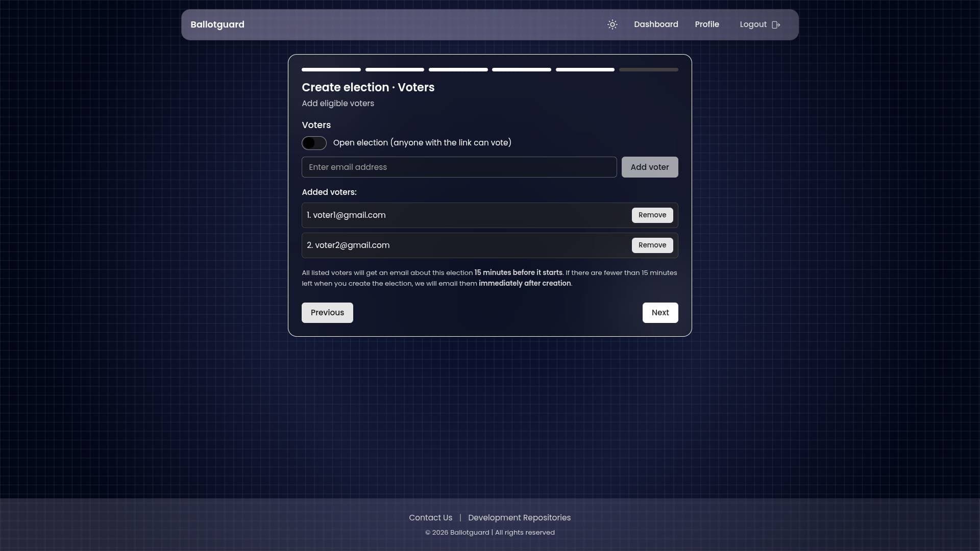The height and width of the screenshot is (551, 980).
Task: Open the Dashboard page
Action: tap(656, 24)
